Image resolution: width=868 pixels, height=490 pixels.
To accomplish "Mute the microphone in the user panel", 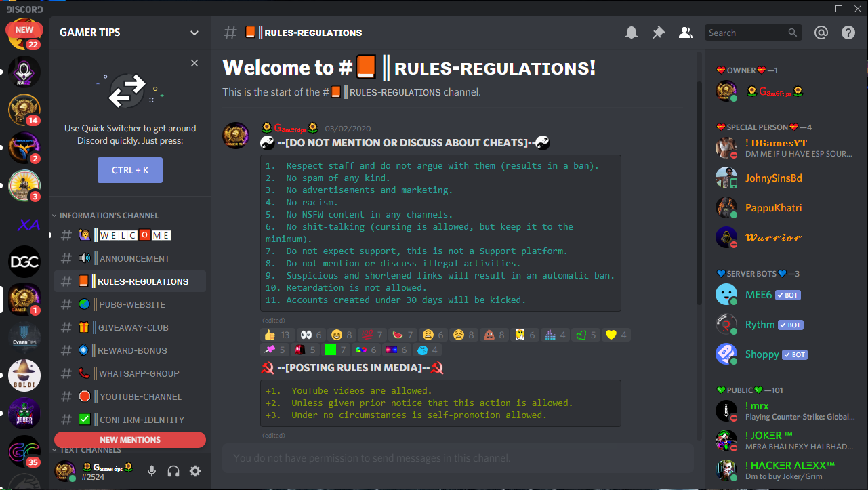I will (152, 471).
